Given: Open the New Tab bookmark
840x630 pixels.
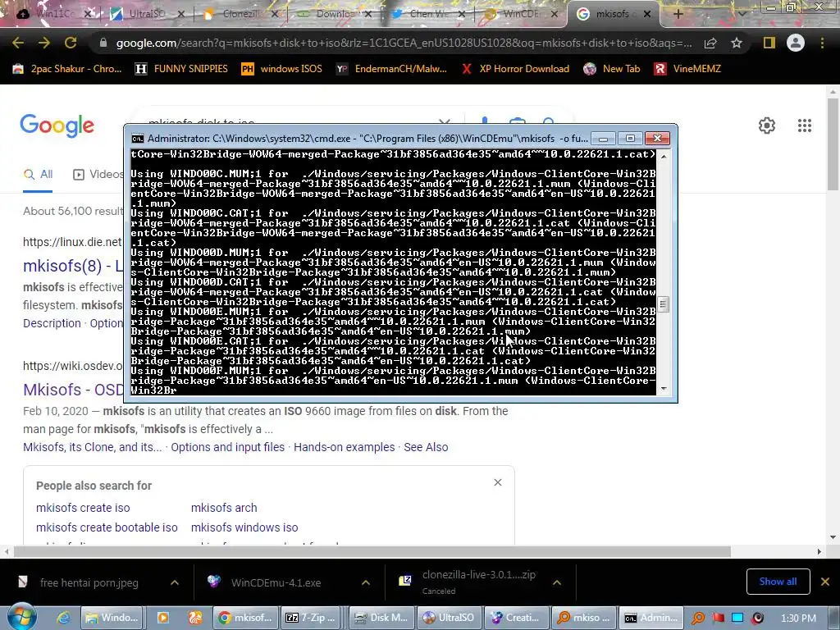Looking at the screenshot, I should [612, 69].
